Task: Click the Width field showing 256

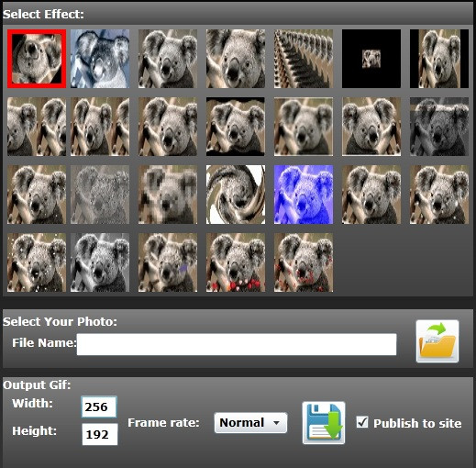Action: point(99,407)
